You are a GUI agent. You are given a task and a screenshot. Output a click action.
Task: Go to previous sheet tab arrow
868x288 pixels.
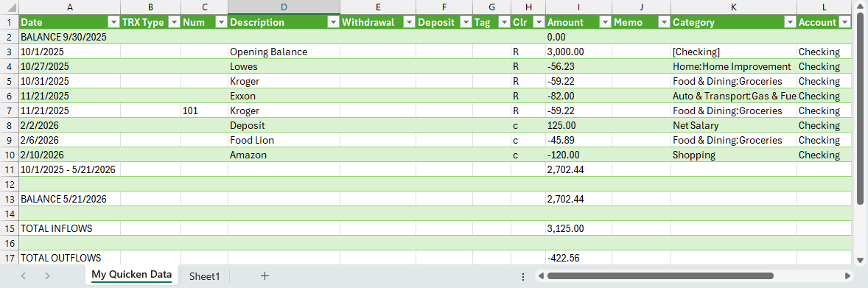(x=24, y=275)
